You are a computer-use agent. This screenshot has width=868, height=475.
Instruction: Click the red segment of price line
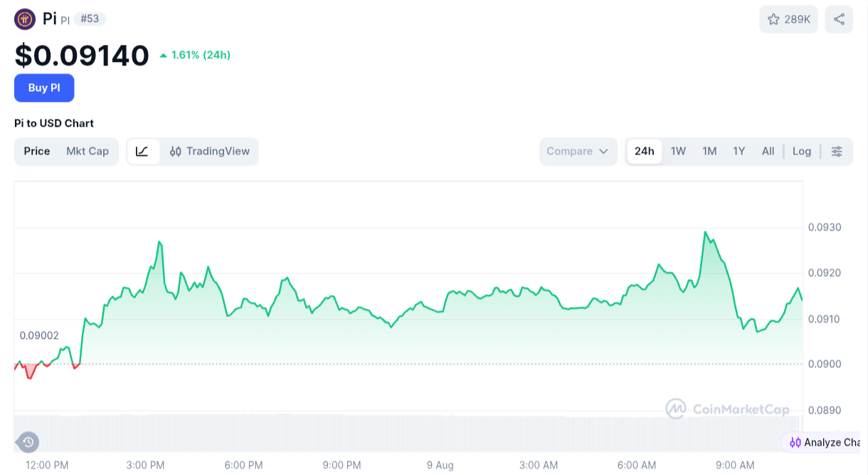[29, 370]
